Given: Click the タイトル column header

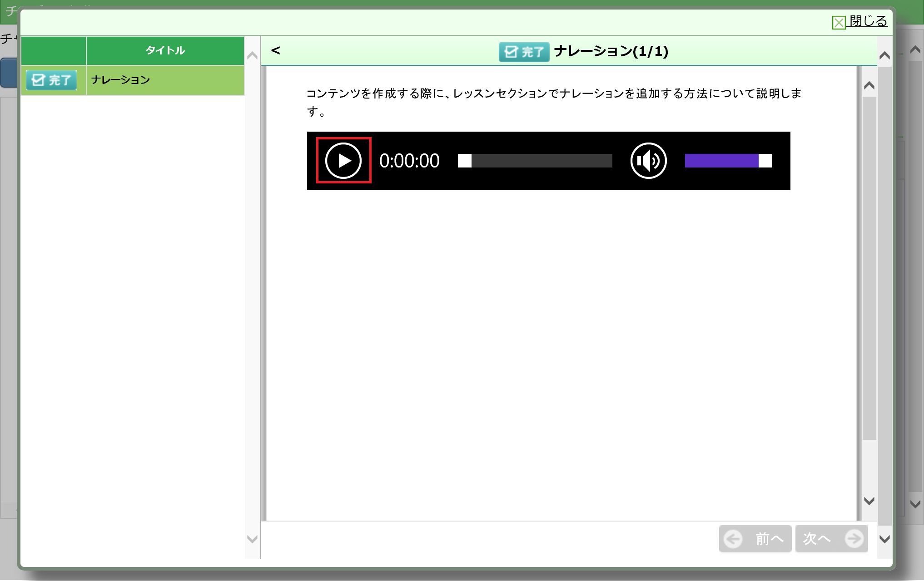Looking at the screenshot, I should (165, 50).
